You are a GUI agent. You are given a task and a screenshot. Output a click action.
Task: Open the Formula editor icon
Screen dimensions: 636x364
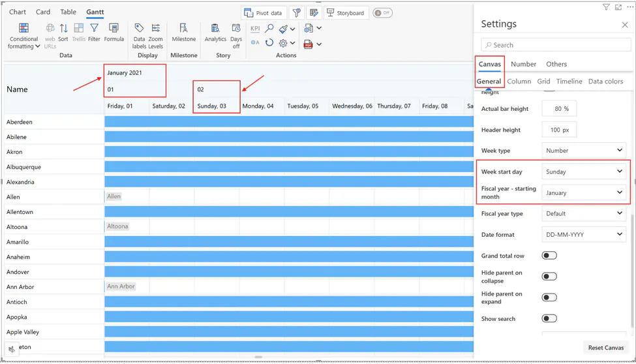tap(114, 29)
